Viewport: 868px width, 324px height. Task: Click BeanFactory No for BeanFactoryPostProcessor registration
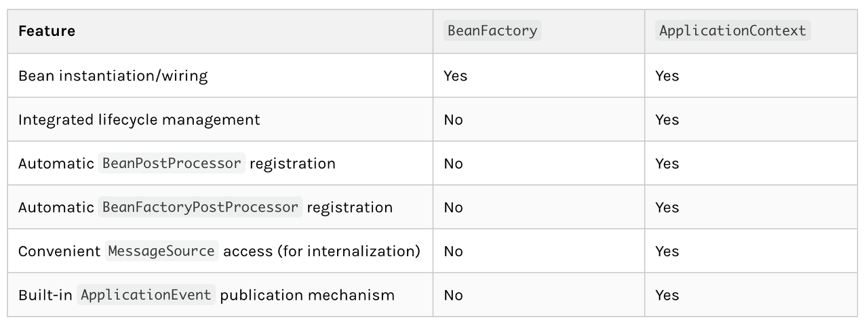coord(453,207)
